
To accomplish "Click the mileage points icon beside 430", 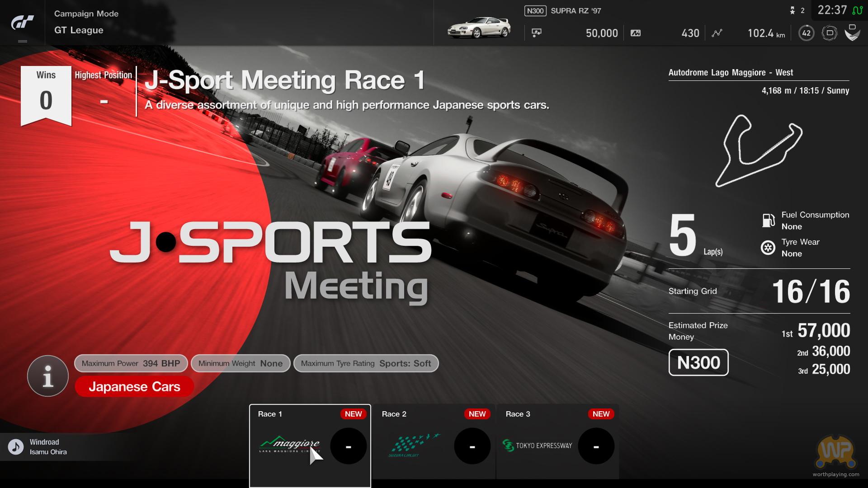I will pyautogui.click(x=636, y=33).
